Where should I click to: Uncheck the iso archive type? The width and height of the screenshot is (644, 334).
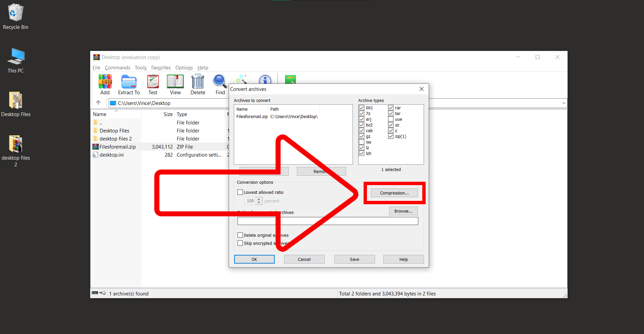(362, 142)
